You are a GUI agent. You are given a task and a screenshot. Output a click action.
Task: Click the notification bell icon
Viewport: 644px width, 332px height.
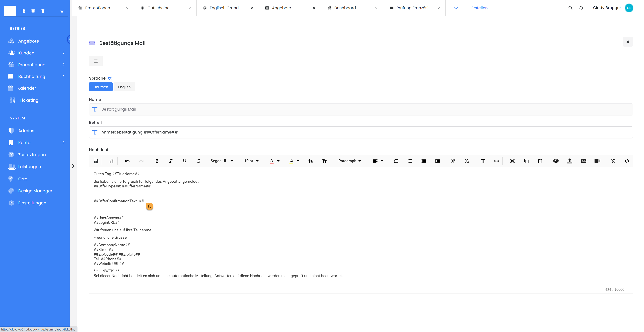tap(581, 8)
